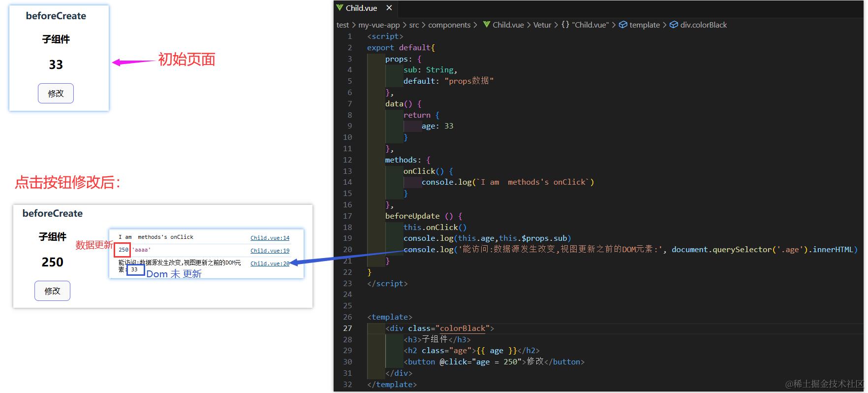This screenshot has height=393, width=868.
Task: Open 'src' breadcrumb folder
Action: click(x=414, y=25)
